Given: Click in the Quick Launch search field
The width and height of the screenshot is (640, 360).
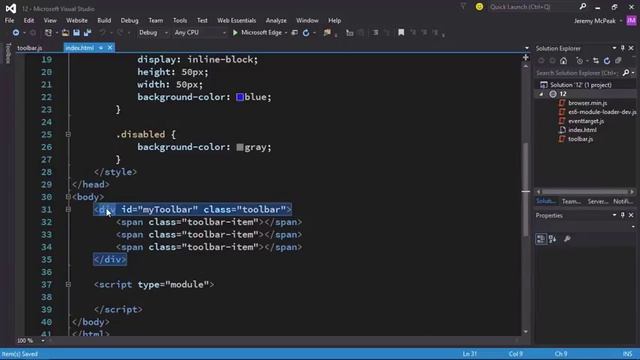Looking at the screenshot, I should click(x=533, y=7).
